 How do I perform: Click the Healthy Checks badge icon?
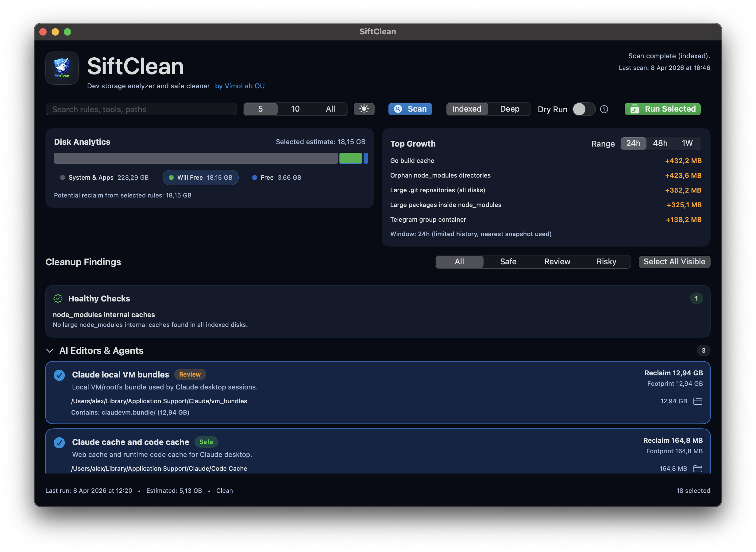(58, 298)
